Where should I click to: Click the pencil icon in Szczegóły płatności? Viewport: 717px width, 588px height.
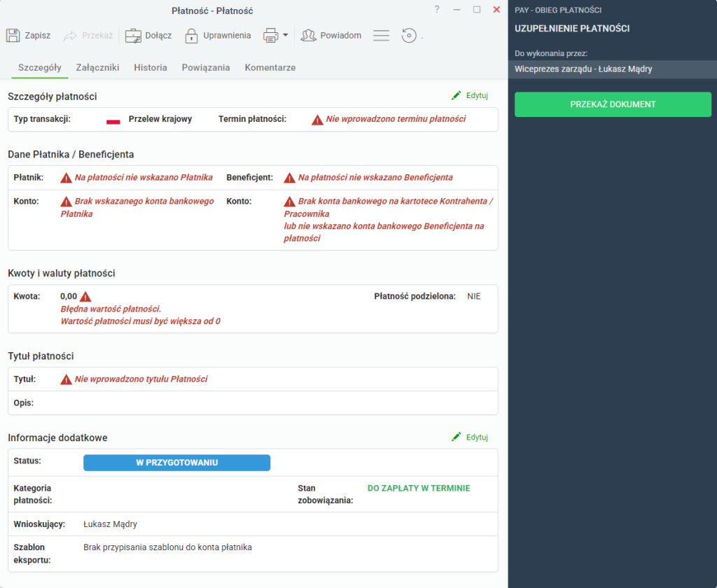point(456,95)
